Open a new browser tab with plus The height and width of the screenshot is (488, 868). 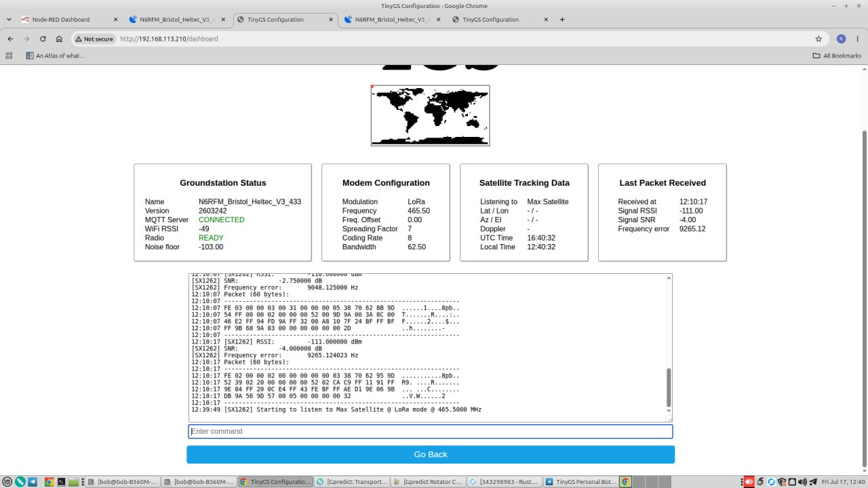tap(562, 20)
